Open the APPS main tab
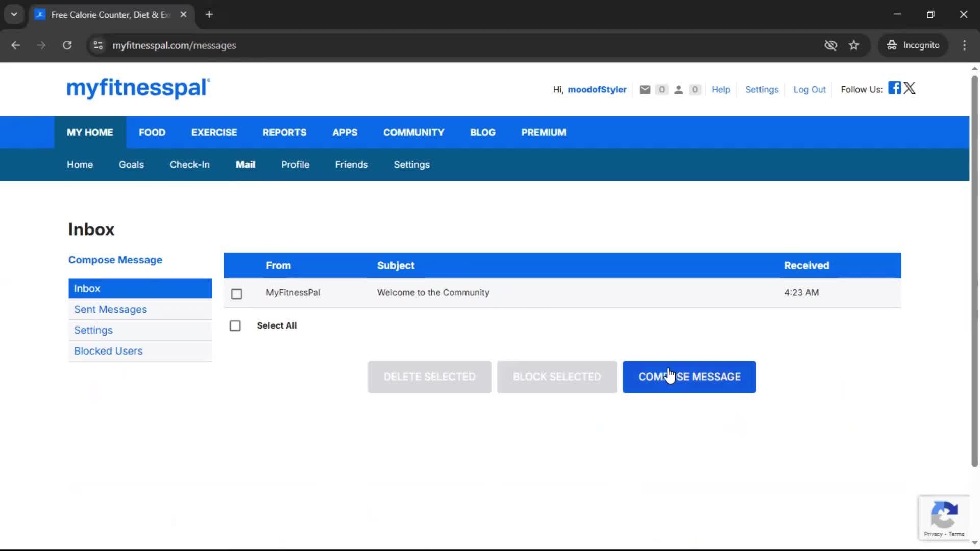 pyautogui.click(x=345, y=132)
